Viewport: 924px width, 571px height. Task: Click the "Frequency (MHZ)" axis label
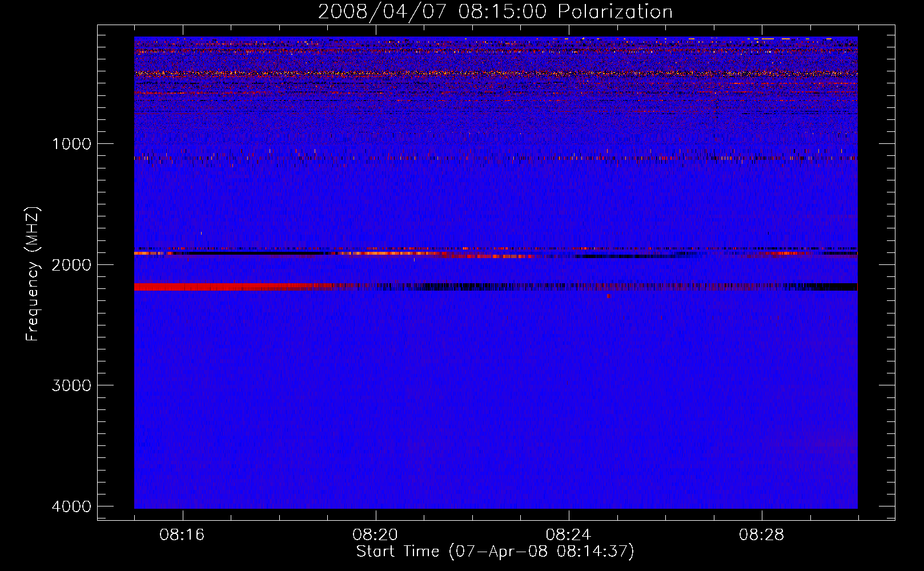(x=33, y=274)
